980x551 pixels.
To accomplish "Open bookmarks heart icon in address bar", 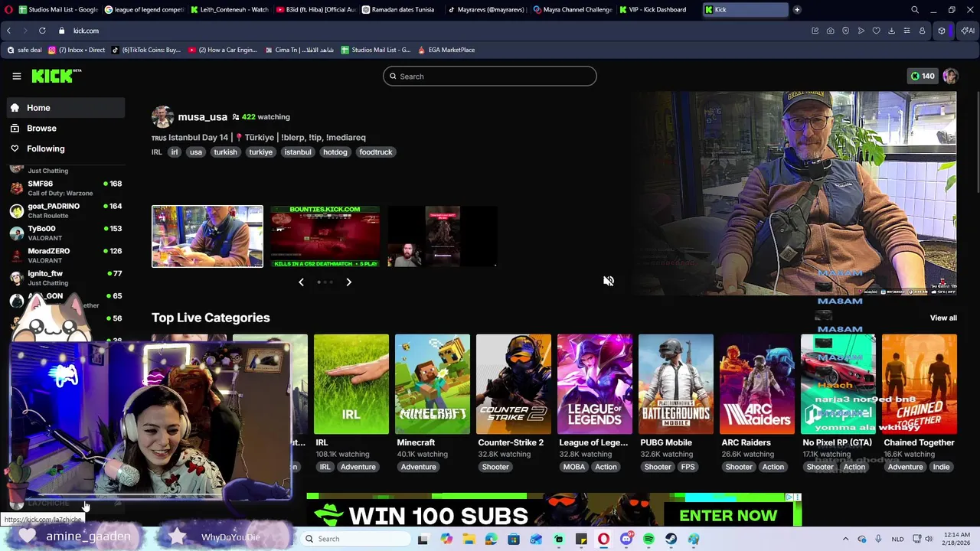I will tap(876, 31).
